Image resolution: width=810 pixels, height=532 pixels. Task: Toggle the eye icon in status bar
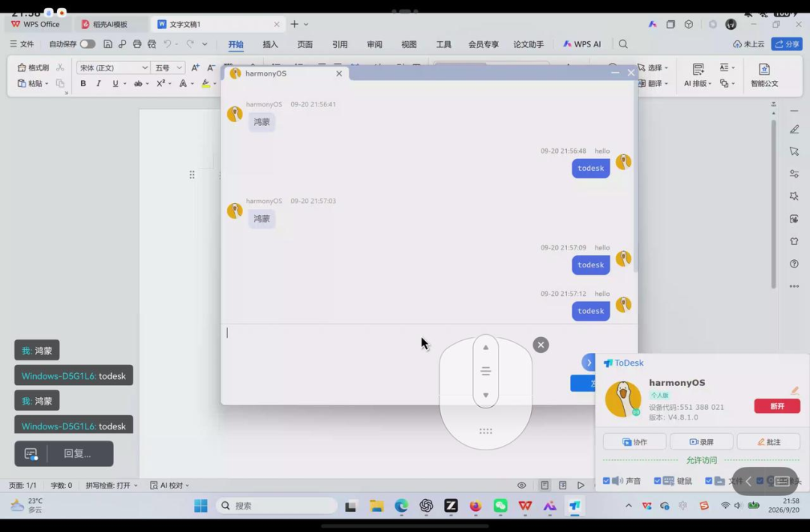(522, 485)
